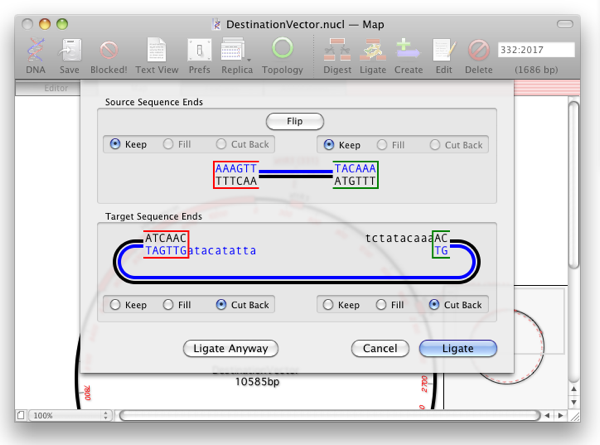This screenshot has width=600, height=445.
Task: Click the horizontal scrollbar track
Action: [329, 416]
